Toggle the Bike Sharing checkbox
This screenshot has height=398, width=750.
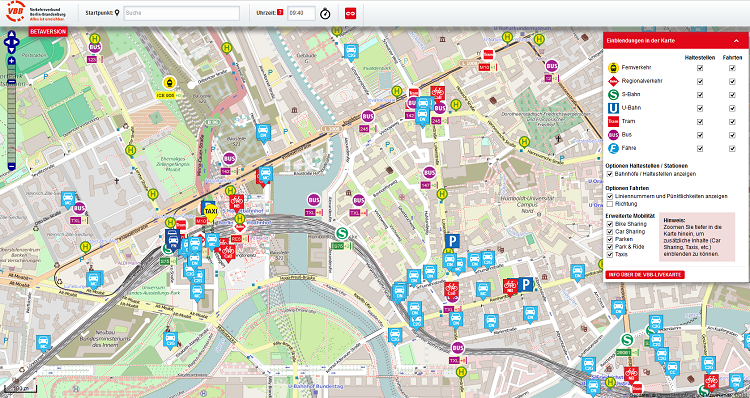click(x=610, y=224)
